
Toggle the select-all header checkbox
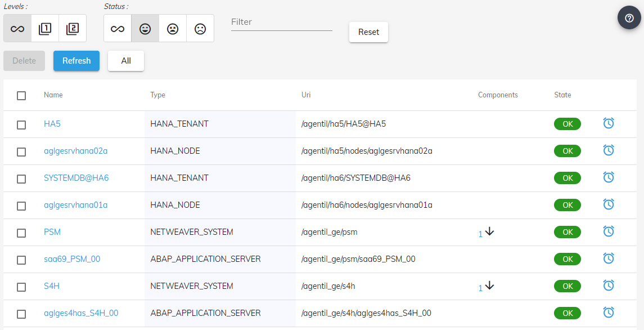point(21,95)
